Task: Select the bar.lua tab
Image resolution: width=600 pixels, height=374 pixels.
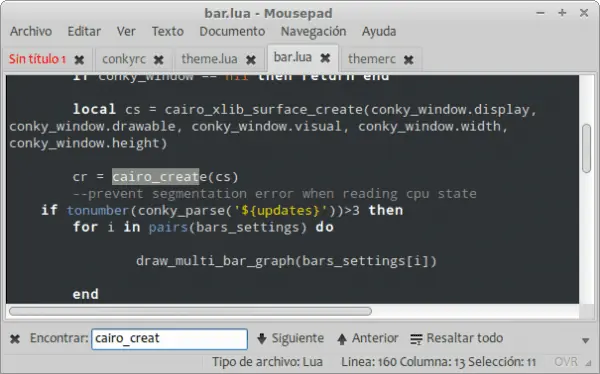Action: (x=293, y=57)
